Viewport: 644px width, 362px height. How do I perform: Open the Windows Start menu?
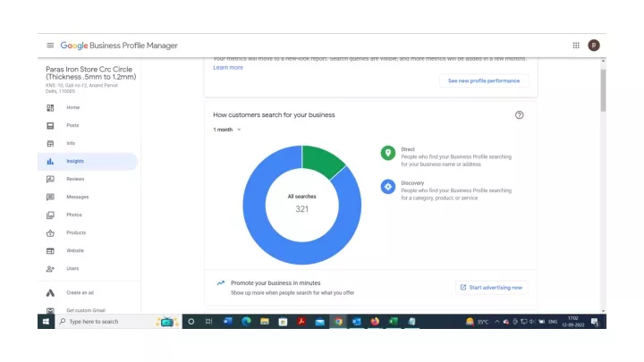(x=46, y=322)
